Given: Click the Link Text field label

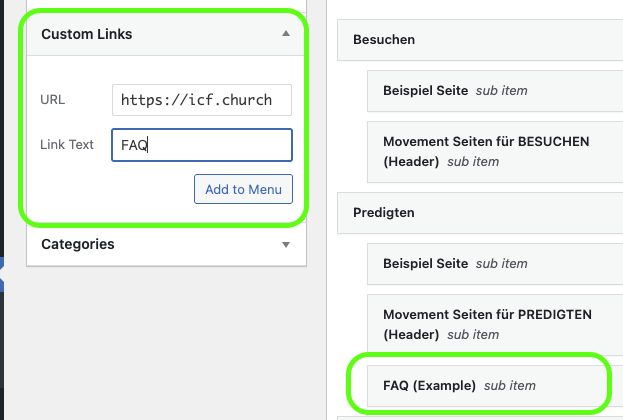Looking at the screenshot, I should (68, 144).
